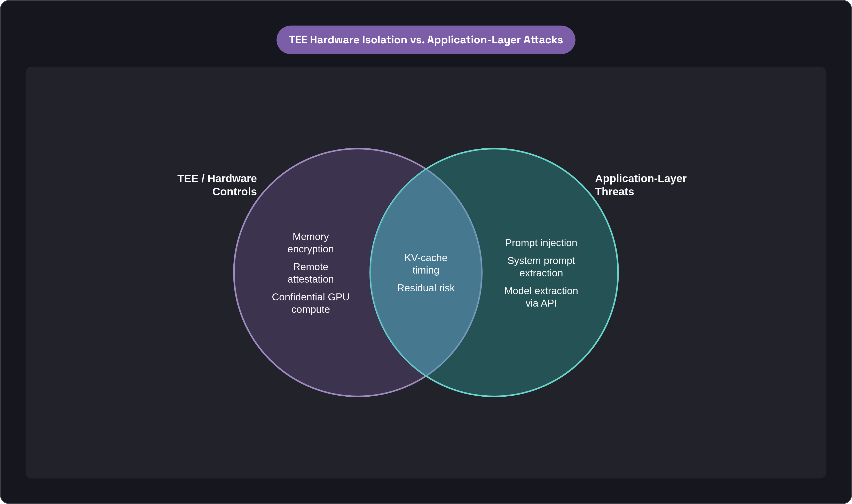This screenshot has width=852, height=504.
Task: Click the "Residual risk" text
Action: (x=426, y=288)
